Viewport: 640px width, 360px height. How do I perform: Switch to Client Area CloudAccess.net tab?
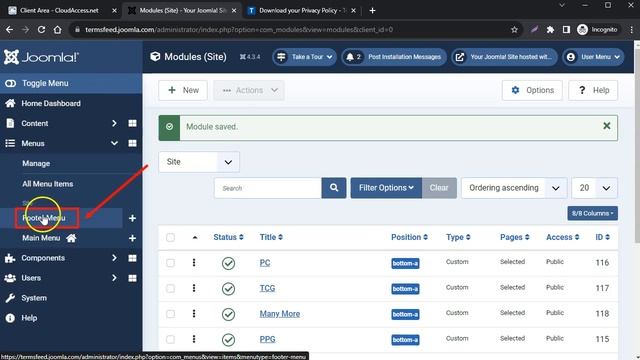pos(61,11)
